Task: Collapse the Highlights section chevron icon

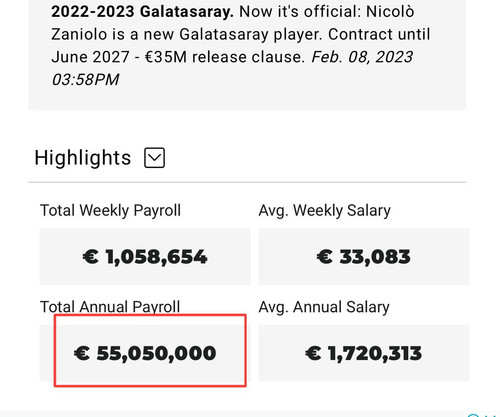Action: tap(154, 158)
